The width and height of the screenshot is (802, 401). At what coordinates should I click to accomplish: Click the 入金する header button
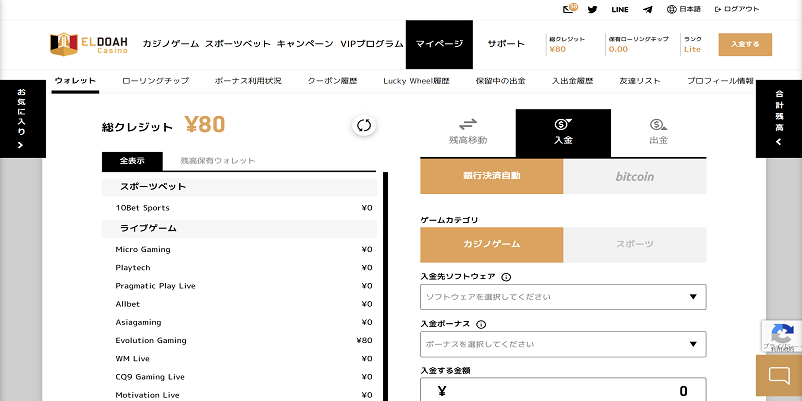(x=745, y=44)
